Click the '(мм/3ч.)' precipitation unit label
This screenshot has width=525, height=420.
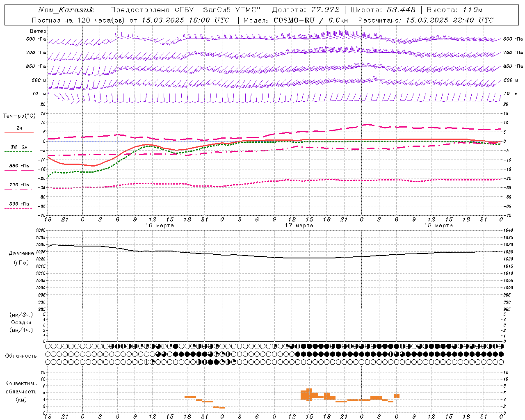click(x=21, y=315)
